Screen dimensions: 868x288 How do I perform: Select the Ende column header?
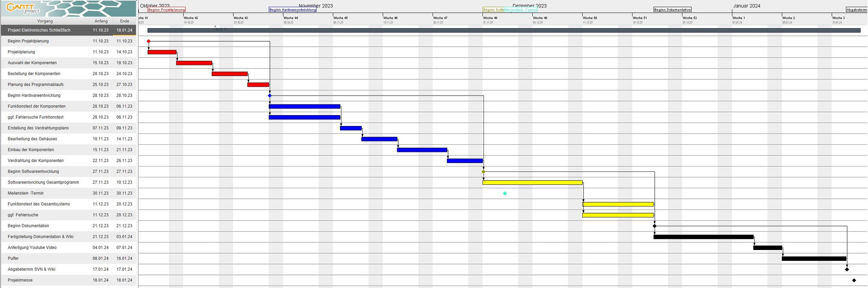coord(124,21)
